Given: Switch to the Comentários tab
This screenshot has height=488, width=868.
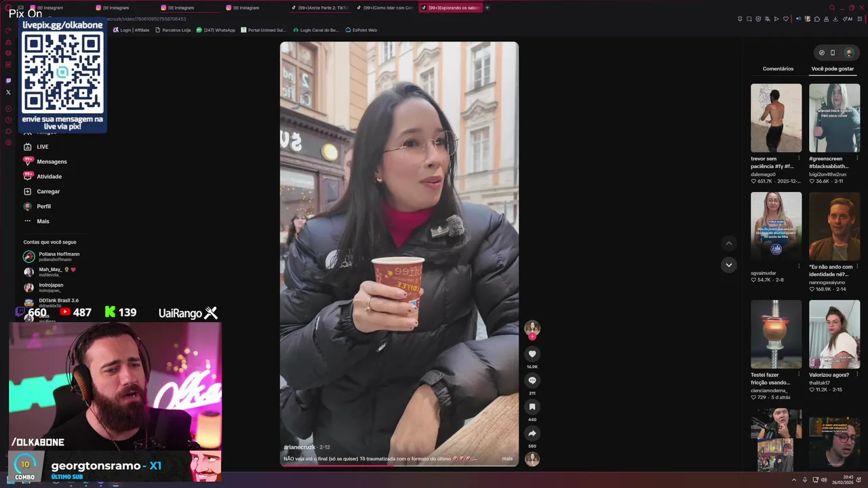Looking at the screenshot, I should (x=778, y=68).
